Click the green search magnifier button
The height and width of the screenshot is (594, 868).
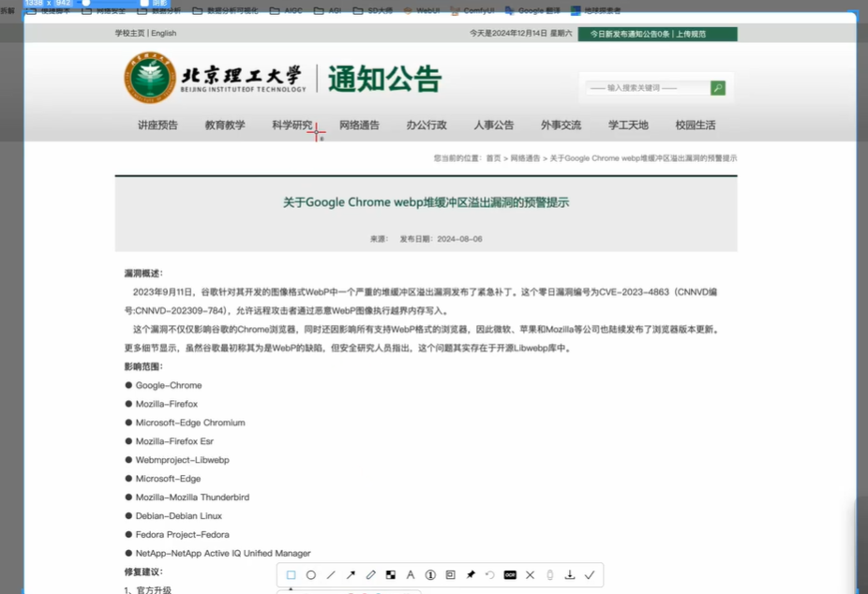point(718,88)
